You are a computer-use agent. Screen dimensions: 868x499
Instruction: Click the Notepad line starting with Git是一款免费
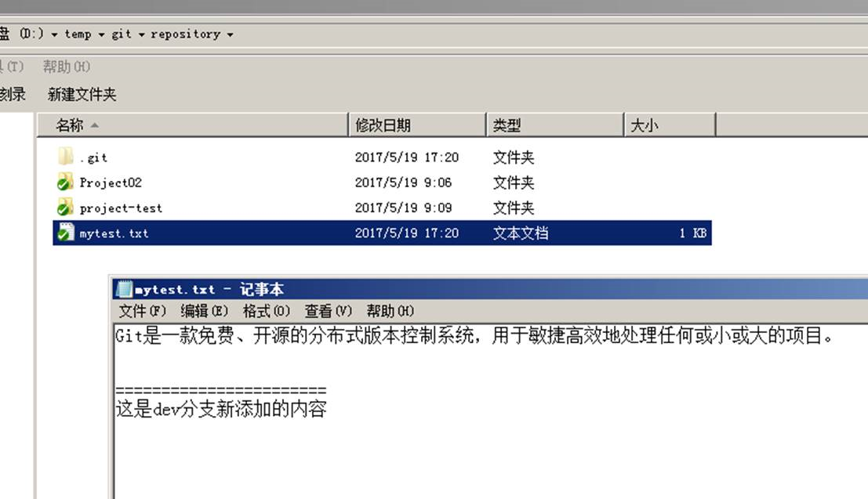click(474, 335)
